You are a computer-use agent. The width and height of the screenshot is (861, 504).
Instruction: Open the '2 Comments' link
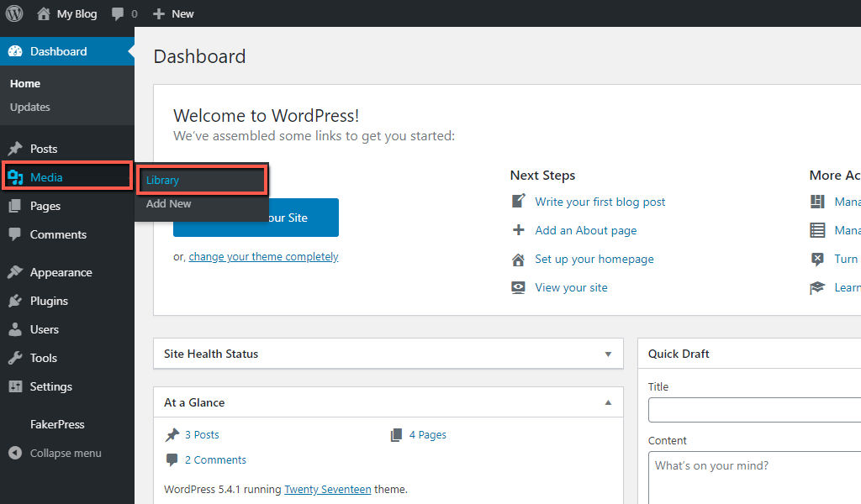tap(216, 460)
